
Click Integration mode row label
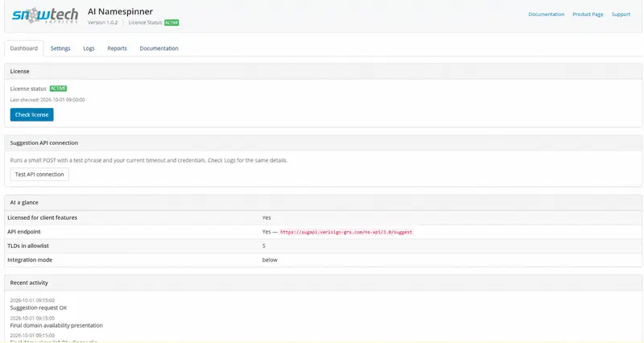pos(30,259)
